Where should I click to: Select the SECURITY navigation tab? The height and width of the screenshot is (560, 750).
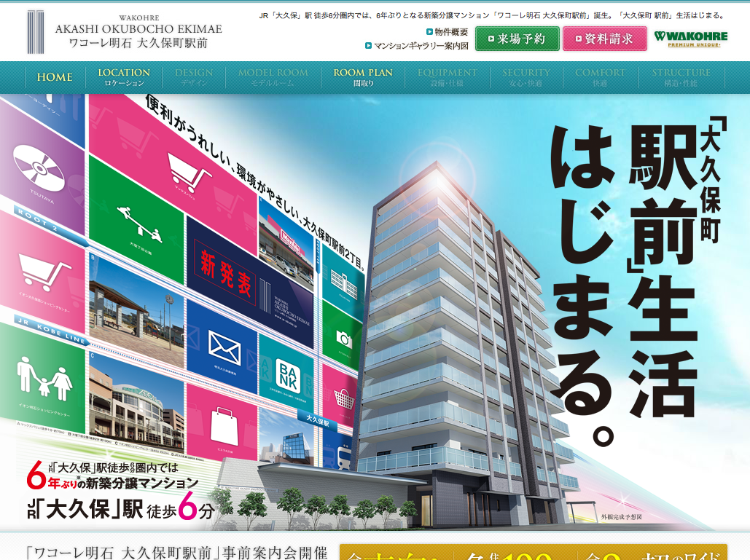(x=526, y=77)
